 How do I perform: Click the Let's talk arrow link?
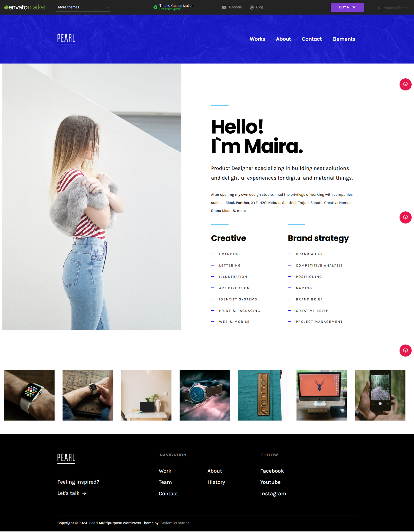72,493
